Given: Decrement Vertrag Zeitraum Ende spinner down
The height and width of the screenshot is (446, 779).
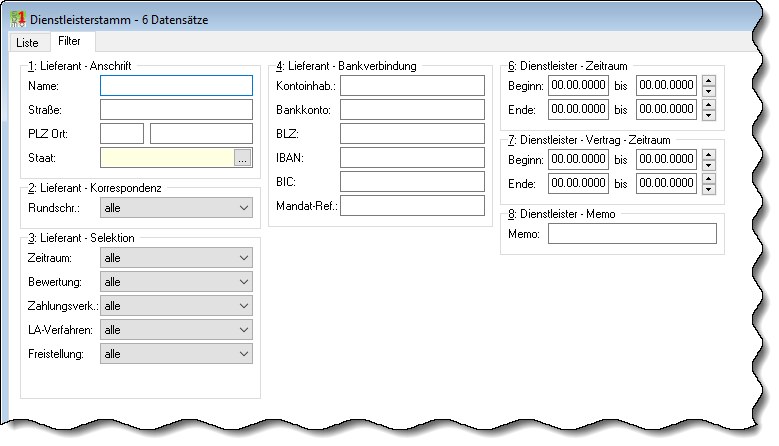Looking at the screenshot, I should click(x=709, y=189).
